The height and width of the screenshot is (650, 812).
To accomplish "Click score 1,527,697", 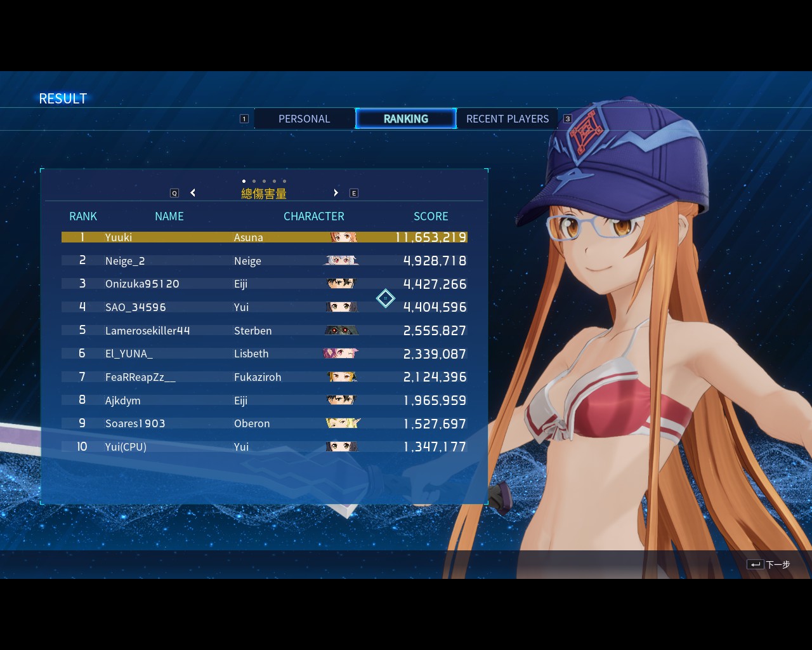I will click(x=435, y=424).
